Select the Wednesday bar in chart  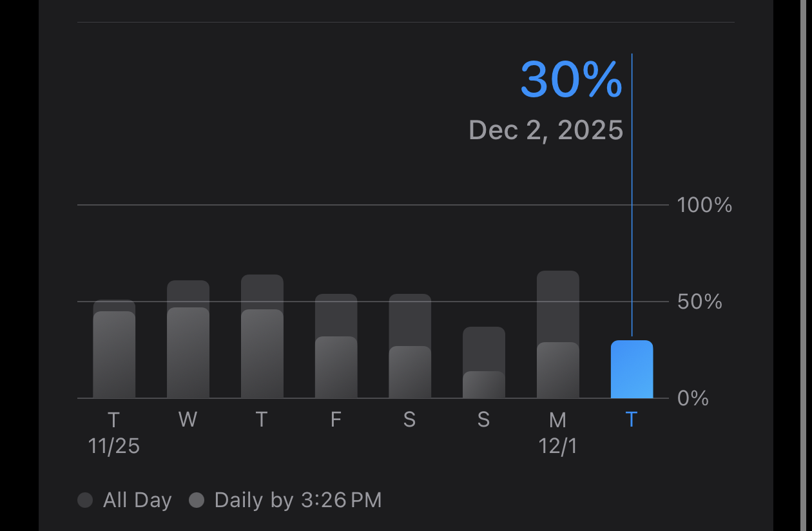(x=188, y=339)
